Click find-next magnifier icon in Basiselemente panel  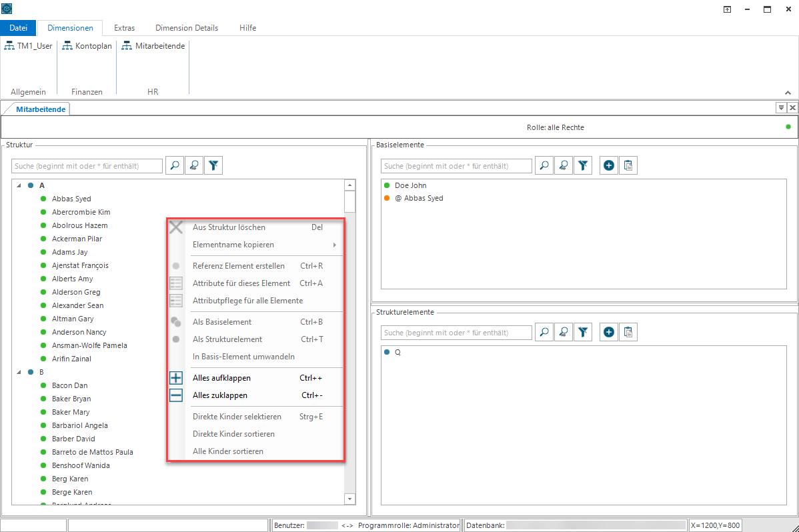click(x=564, y=165)
